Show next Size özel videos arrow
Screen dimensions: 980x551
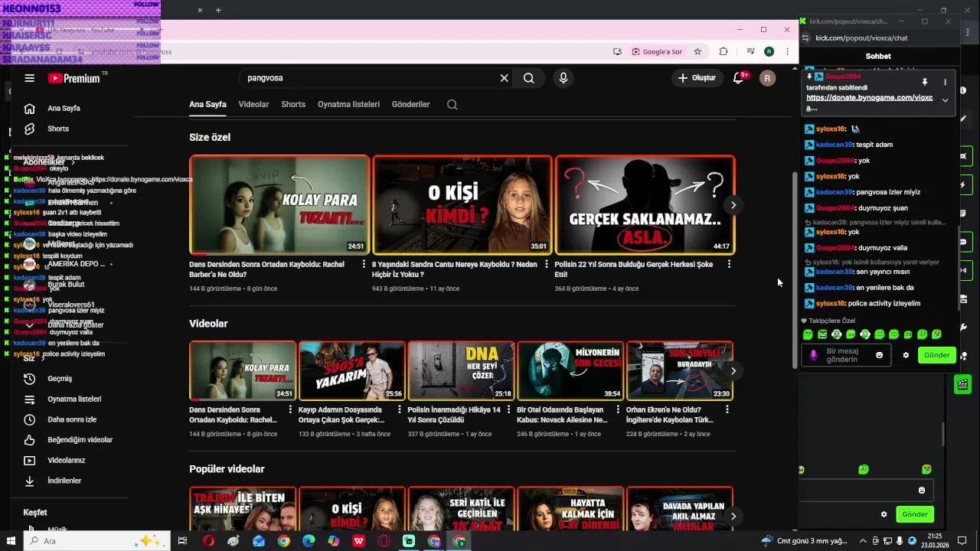[x=733, y=205]
